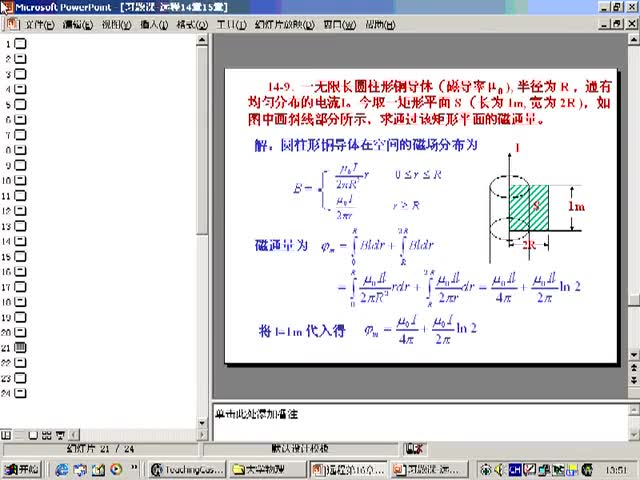Launch Internet Explorer from quick launch
The height and width of the screenshot is (480, 640).
62,470
